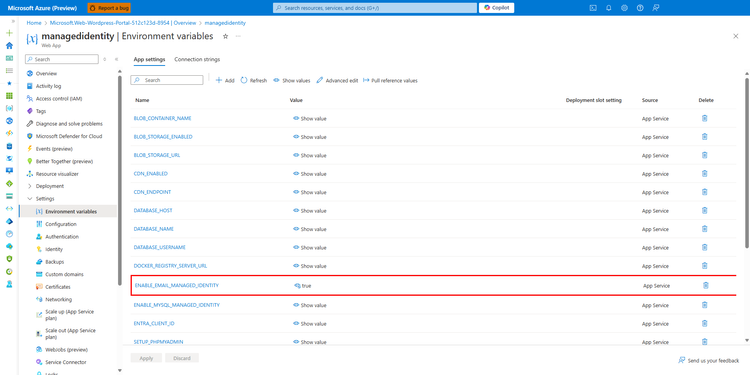Viewport: 750px width, 375px height.
Task: Toggle Show values for all settings
Action: (291, 80)
